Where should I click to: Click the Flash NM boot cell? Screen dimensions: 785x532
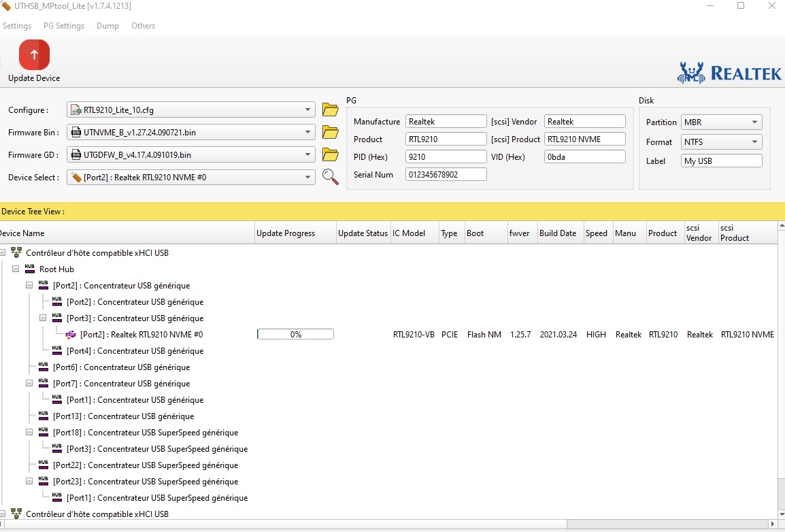tap(484, 334)
